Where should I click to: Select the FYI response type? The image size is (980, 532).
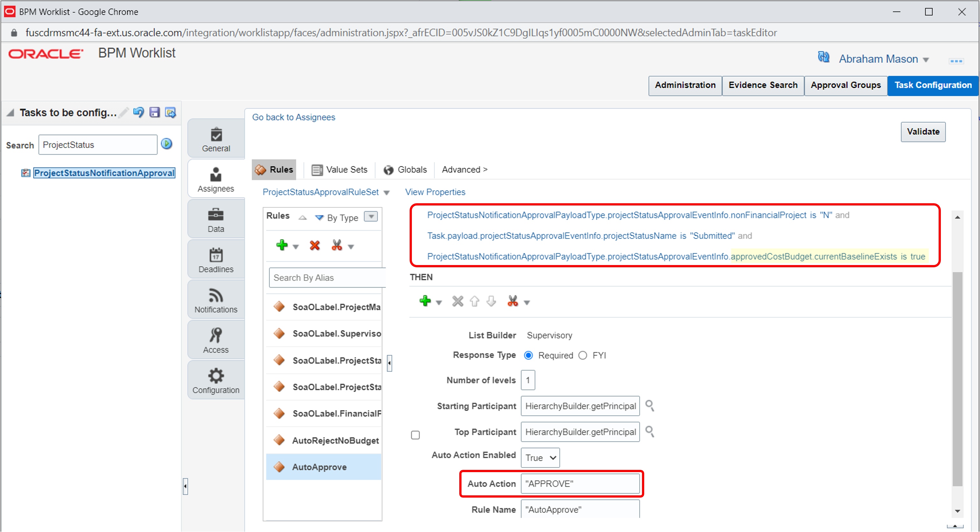pyautogui.click(x=583, y=356)
